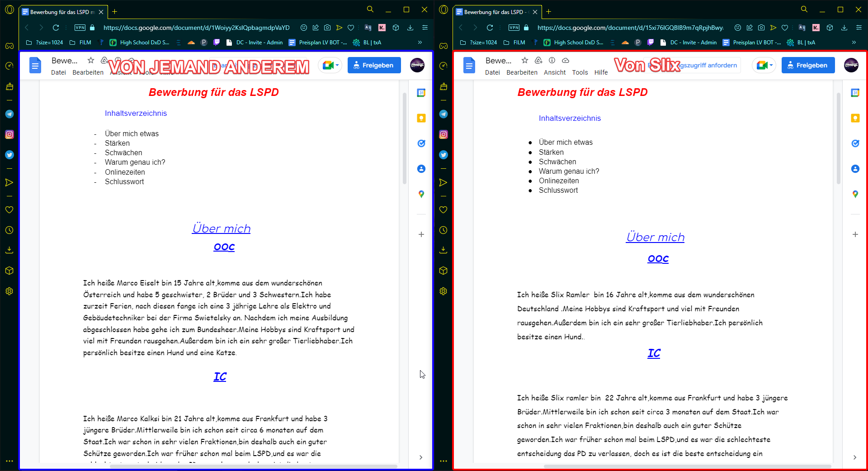
Task: Click Instagram icon in left browser sidebar
Action: pos(9,134)
